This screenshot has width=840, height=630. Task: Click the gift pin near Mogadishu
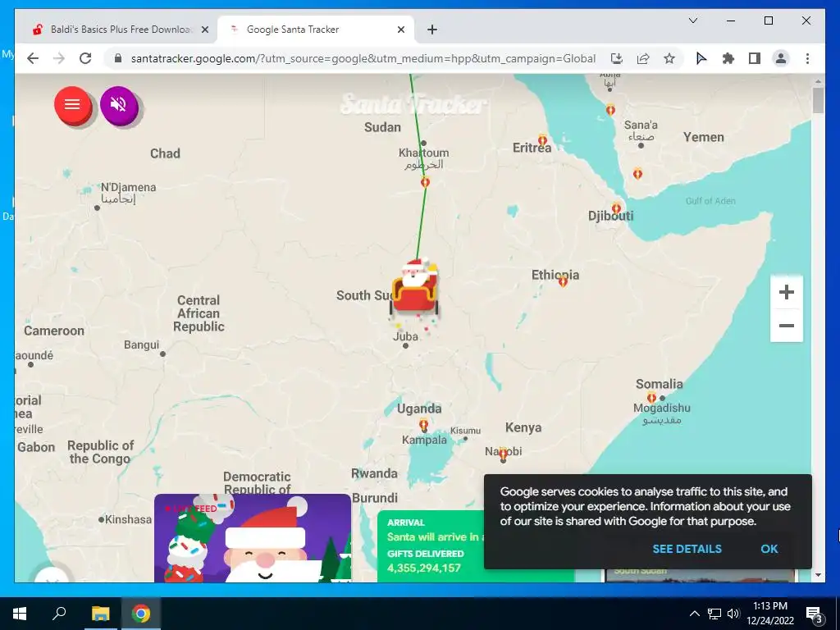[x=651, y=398]
